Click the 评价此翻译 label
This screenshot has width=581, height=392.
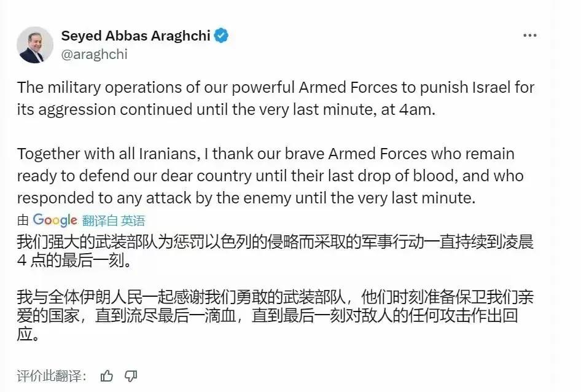pos(52,375)
